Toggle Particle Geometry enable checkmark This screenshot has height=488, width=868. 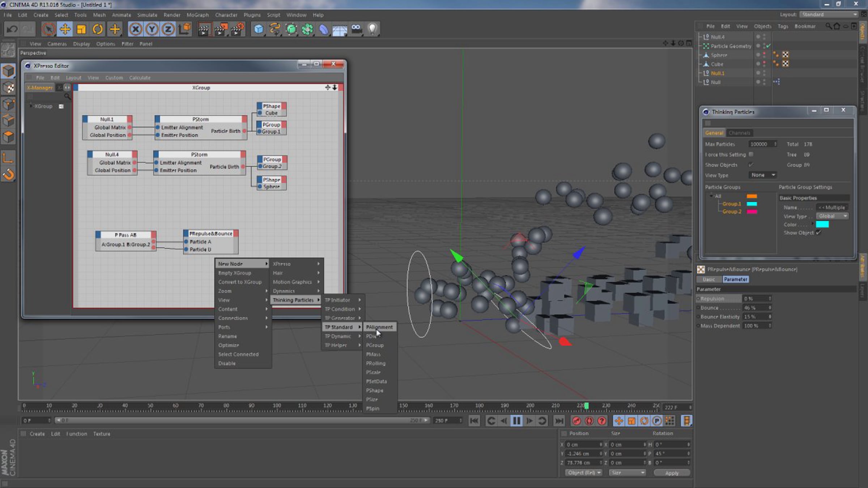[x=768, y=46]
